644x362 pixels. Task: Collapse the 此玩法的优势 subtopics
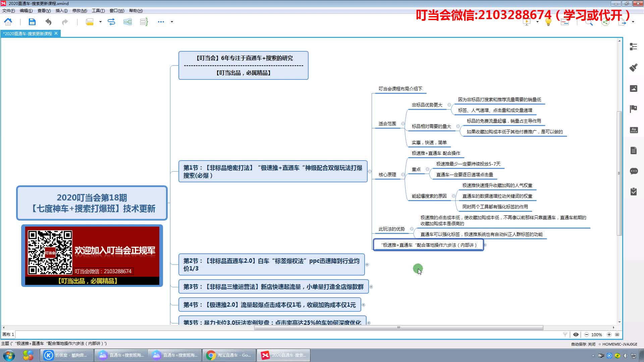click(x=412, y=229)
